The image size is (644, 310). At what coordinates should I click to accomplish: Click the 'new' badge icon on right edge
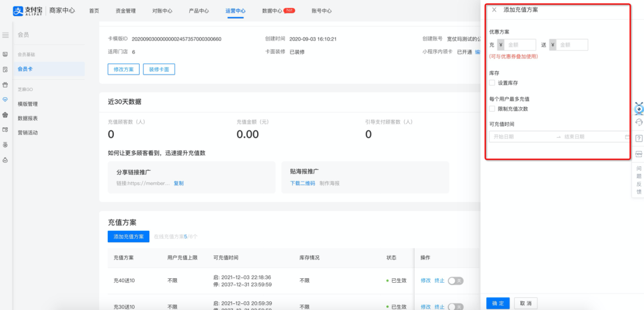pos(639,154)
